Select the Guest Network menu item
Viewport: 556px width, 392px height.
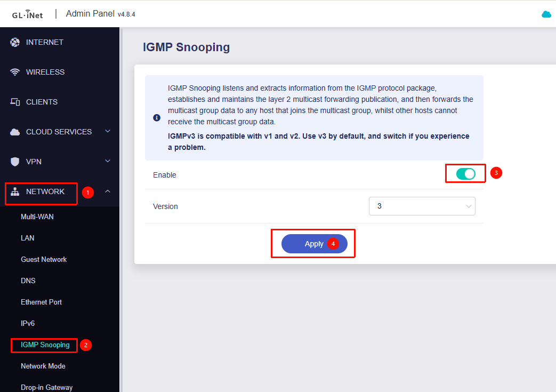[44, 259]
